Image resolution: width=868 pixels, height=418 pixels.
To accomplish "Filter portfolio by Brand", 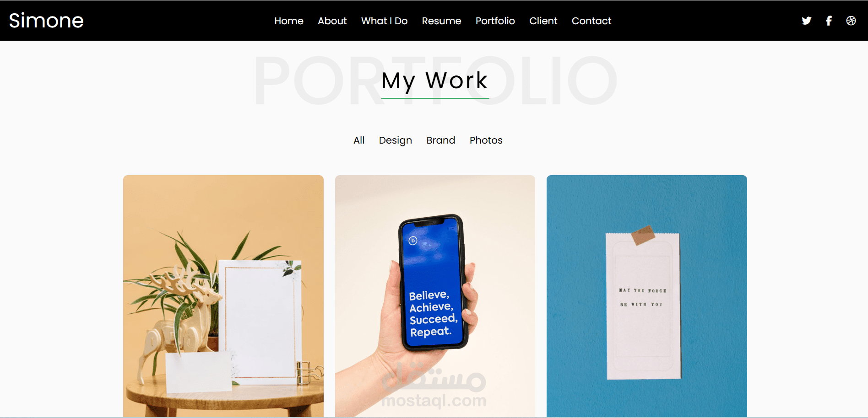I will [x=441, y=140].
